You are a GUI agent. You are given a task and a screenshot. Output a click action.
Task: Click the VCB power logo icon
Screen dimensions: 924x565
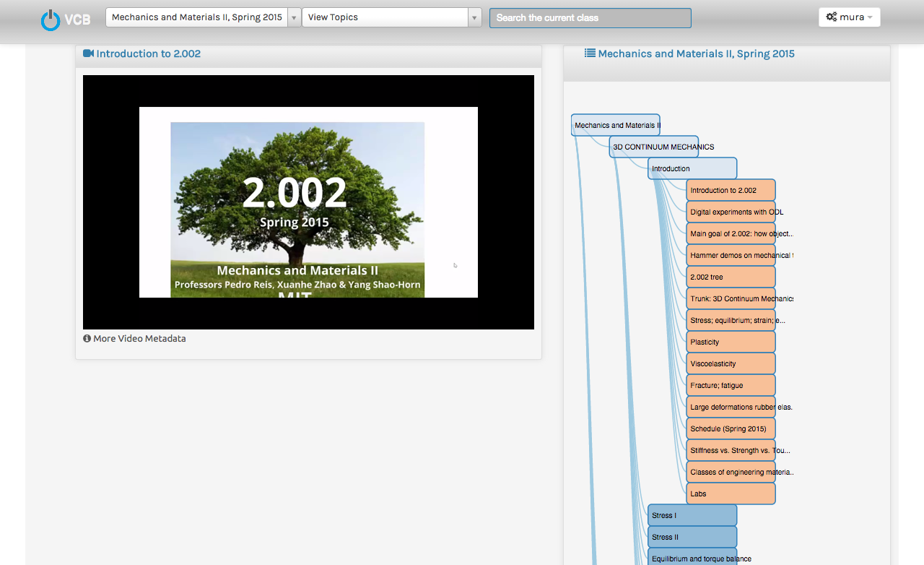click(51, 20)
